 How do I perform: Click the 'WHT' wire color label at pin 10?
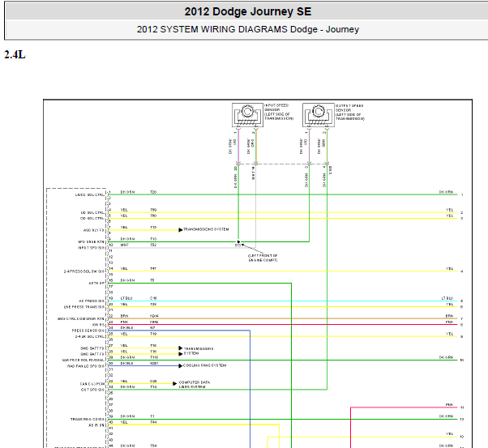point(125,245)
